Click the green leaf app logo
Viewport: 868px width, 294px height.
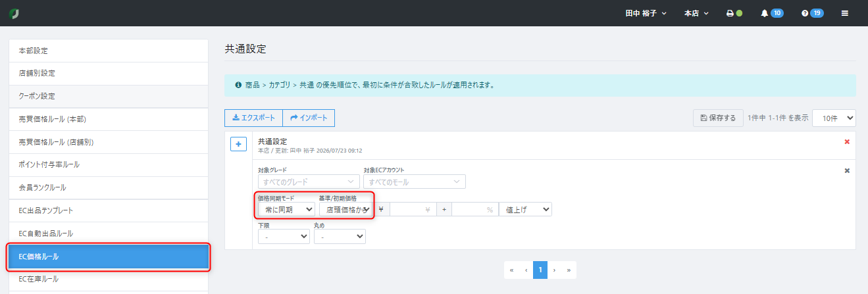click(13, 13)
